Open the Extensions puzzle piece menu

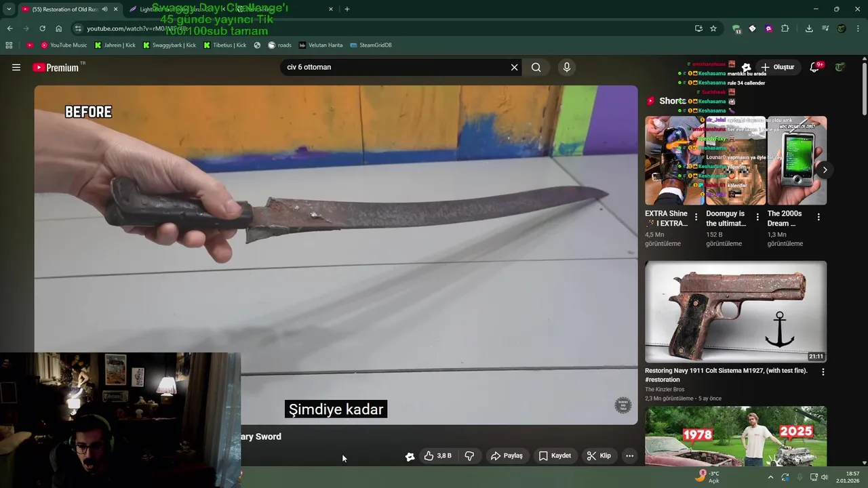(x=785, y=28)
